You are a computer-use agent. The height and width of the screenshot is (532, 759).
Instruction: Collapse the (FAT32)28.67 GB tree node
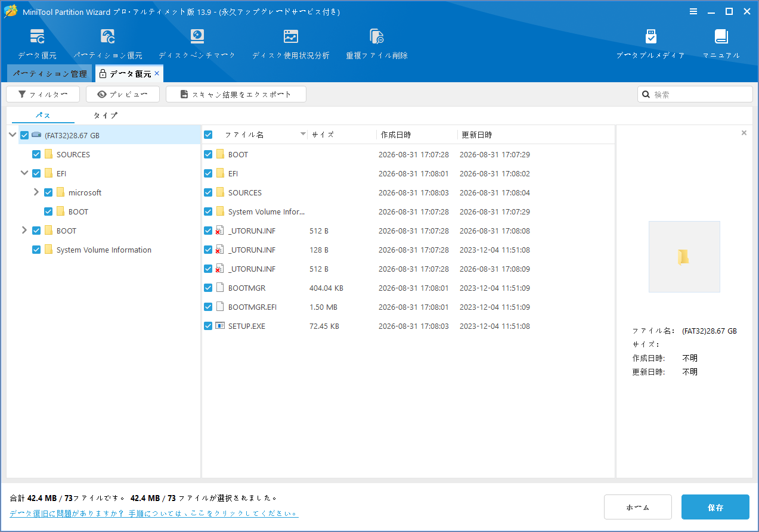pyautogui.click(x=13, y=135)
